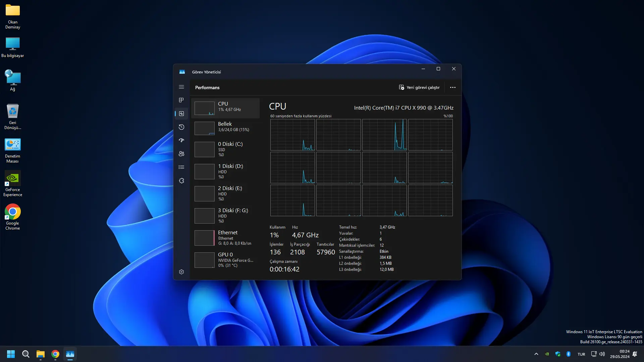
Task: Click the TUR language indicator
Action: [581, 354]
